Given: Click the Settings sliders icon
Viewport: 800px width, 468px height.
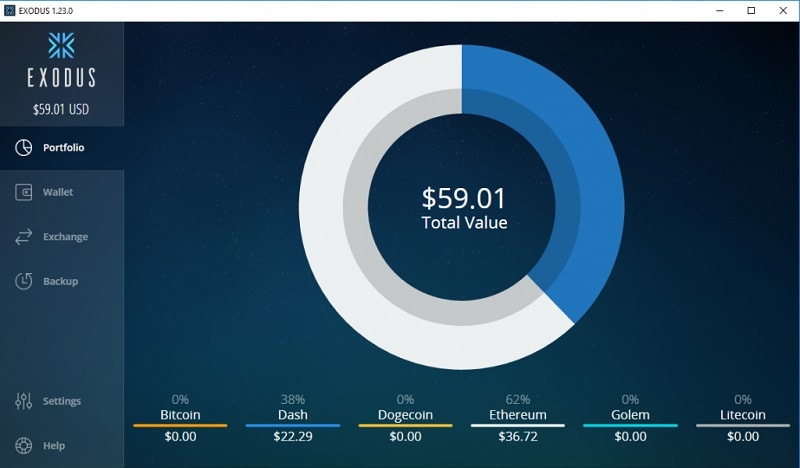Looking at the screenshot, I should click(x=24, y=401).
